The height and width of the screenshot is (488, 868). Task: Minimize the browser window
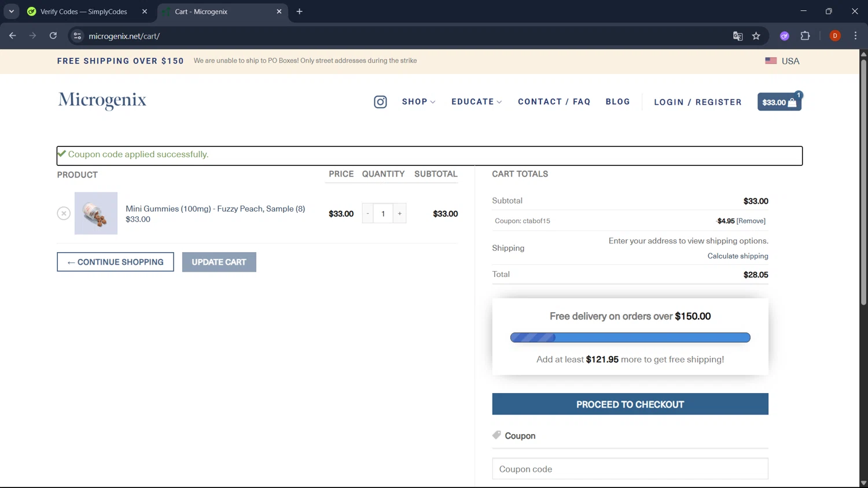(803, 11)
